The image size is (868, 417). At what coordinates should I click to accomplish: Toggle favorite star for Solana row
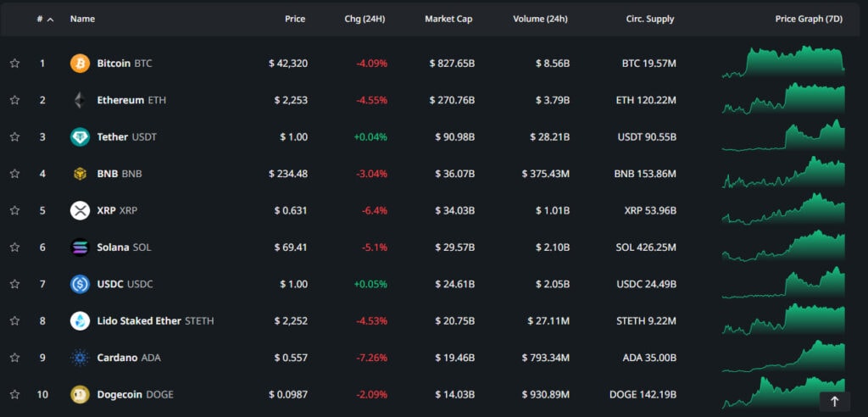(14, 247)
